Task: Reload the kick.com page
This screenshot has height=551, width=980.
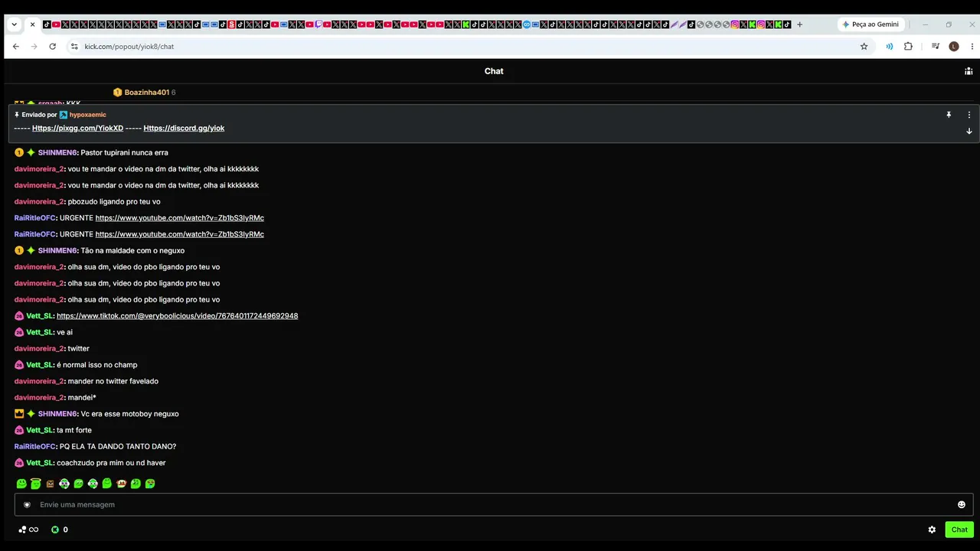Action: pos(52,46)
